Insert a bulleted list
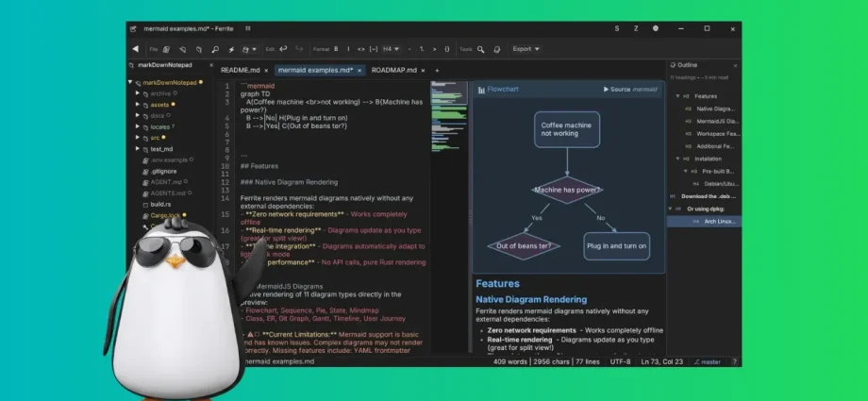The width and height of the screenshot is (868, 401). 409,49
